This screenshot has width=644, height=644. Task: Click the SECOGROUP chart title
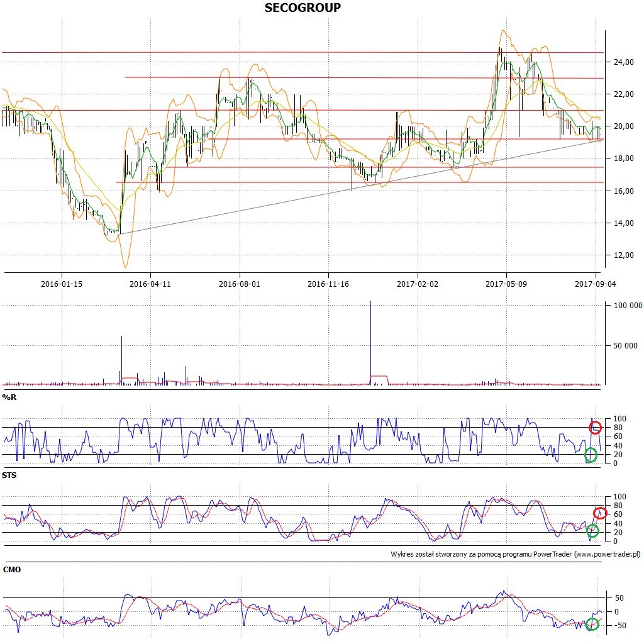click(303, 8)
